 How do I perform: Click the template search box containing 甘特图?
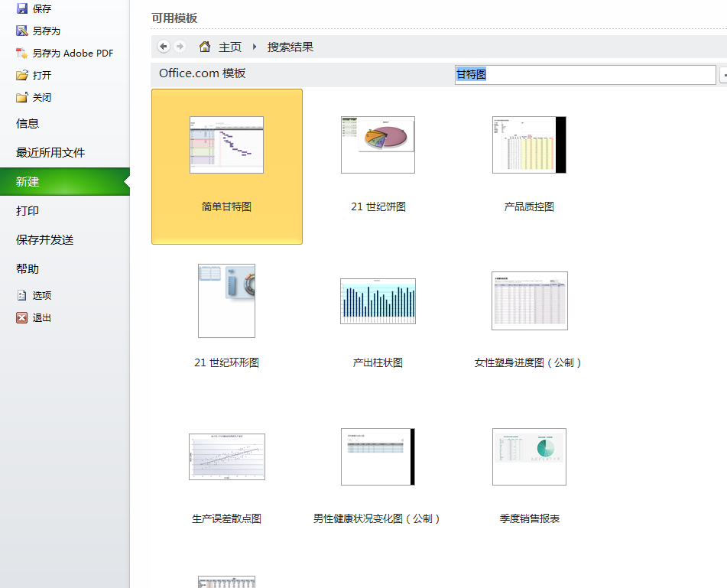tap(585, 75)
